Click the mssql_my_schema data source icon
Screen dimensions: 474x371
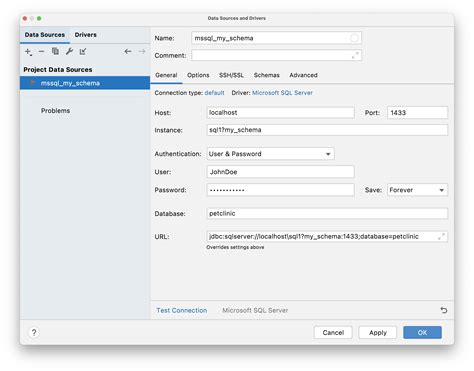point(33,83)
